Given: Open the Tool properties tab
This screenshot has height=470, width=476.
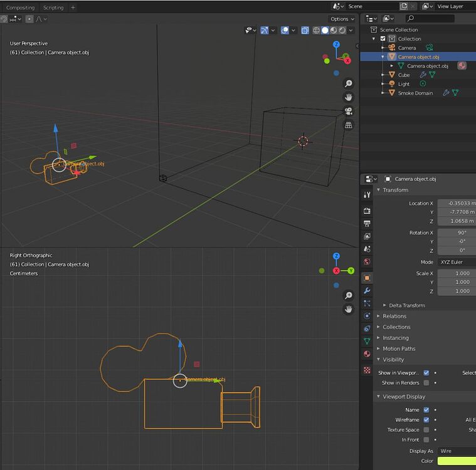Looking at the screenshot, I should pos(367,195).
